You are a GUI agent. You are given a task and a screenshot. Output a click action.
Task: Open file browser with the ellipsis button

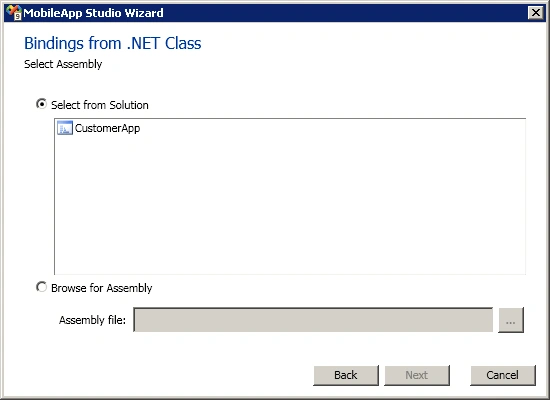point(511,320)
